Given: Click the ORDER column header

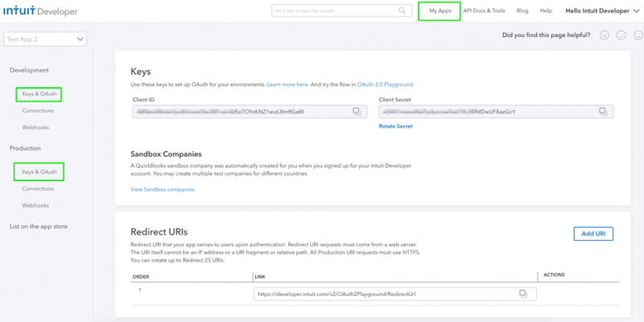Looking at the screenshot, I should [x=140, y=276].
